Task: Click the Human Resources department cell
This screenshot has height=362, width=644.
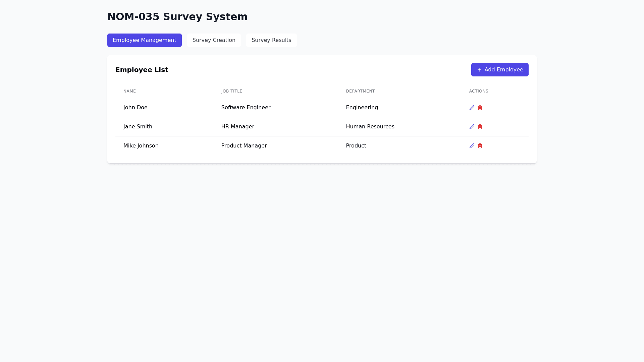Action: [370, 127]
